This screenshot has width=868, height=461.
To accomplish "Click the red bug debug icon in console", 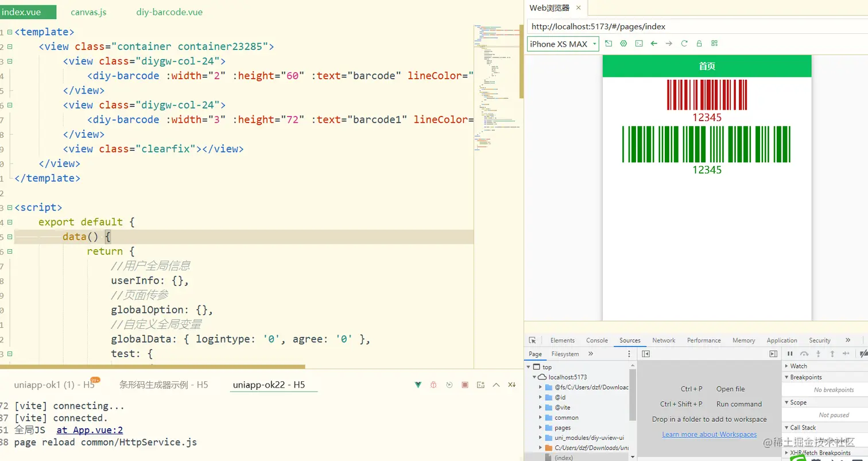I will point(434,385).
